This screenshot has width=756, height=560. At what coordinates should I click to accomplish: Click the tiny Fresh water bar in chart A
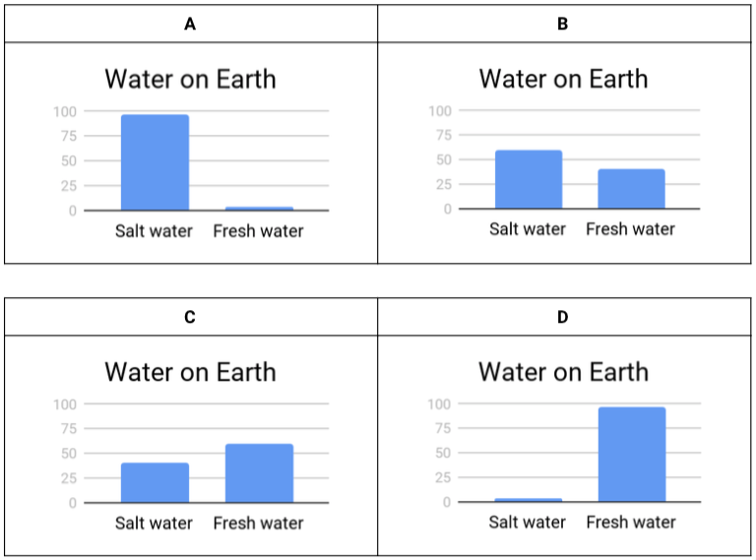[259, 208]
